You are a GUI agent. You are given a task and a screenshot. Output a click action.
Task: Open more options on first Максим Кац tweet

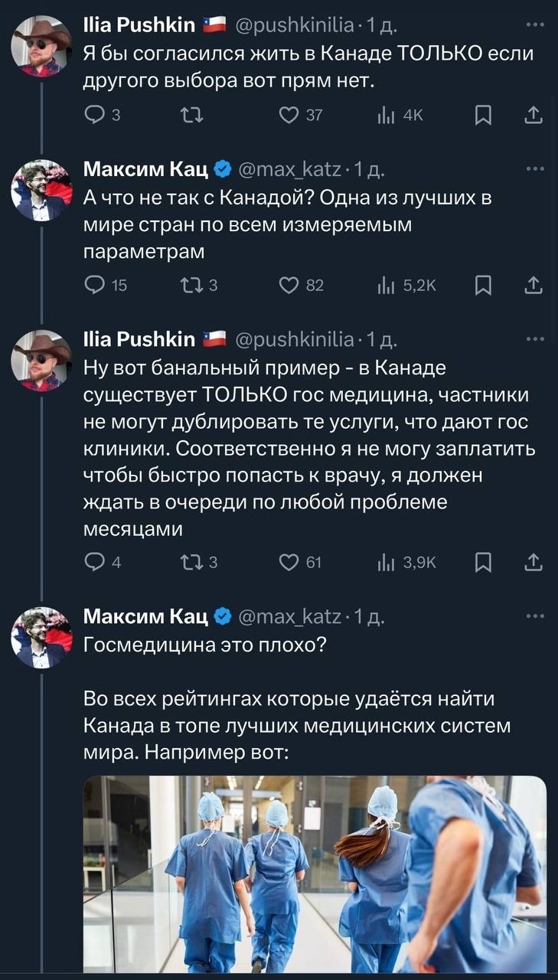pyautogui.click(x=534, y=167)
